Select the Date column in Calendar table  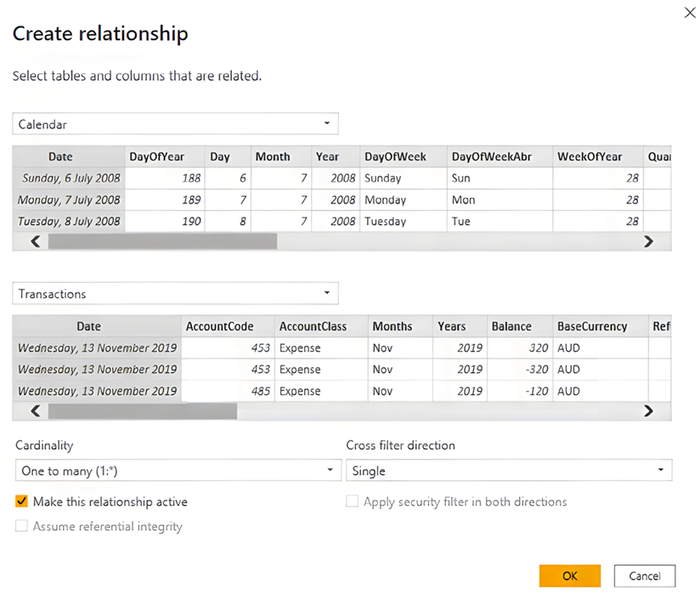coord(60,156)
